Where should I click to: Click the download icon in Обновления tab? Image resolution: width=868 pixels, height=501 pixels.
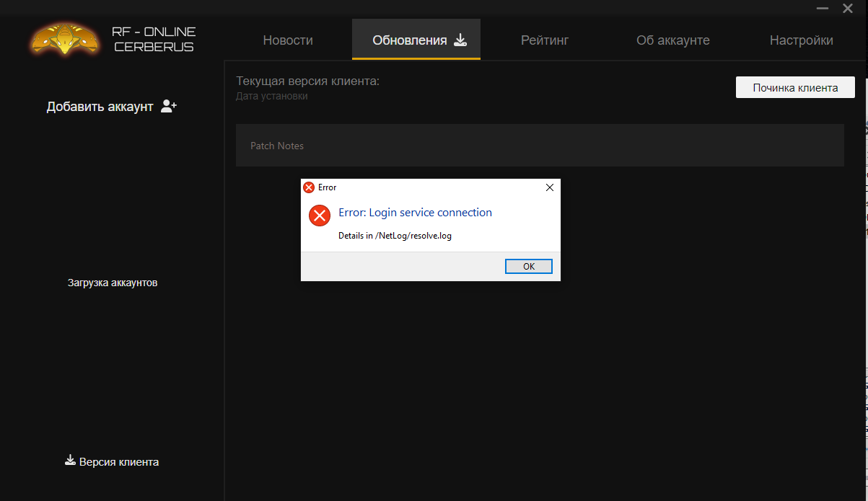(460, 40)
